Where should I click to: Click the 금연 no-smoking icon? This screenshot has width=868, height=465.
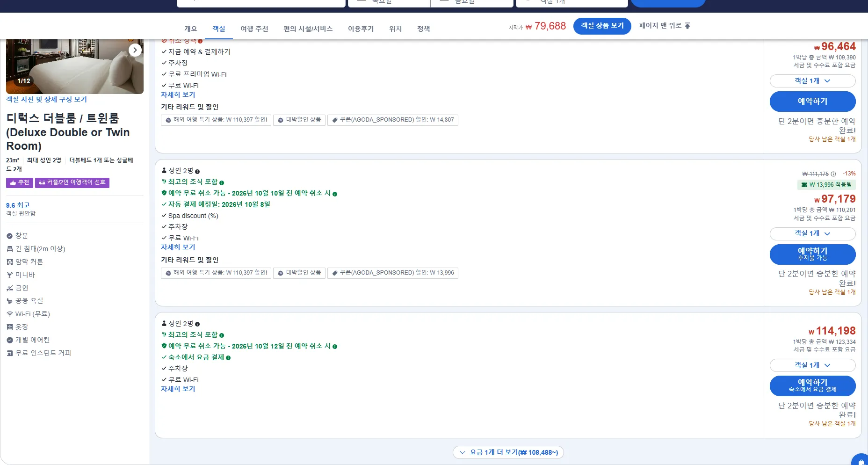tap(10, 288)
